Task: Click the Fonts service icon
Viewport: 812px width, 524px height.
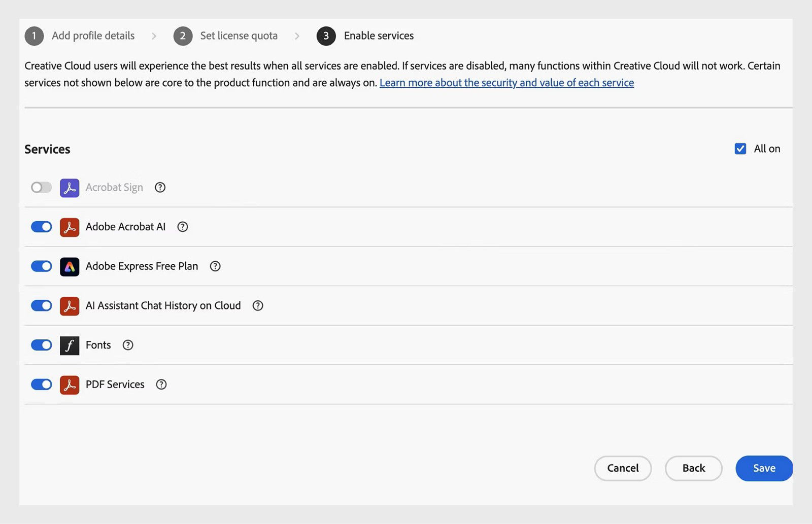Action: [70, 345]
